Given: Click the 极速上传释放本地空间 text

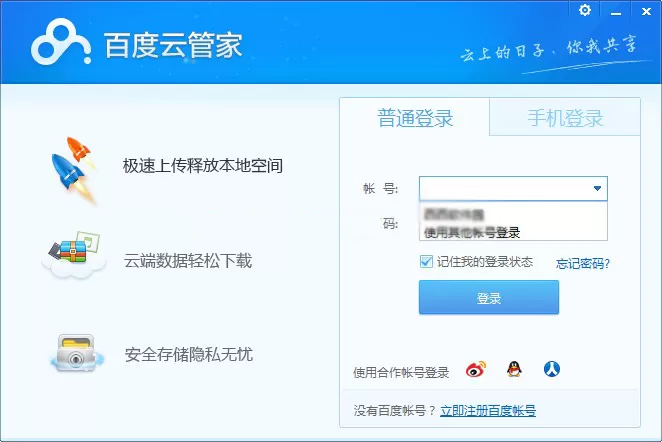Looking at the screenshot, I should (x=203, y=166).
